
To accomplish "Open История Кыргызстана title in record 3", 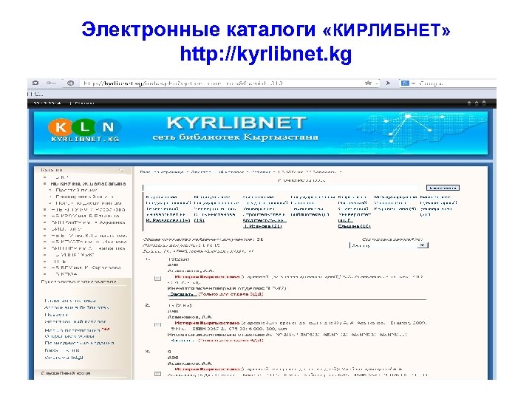I will pyautogui.click(x=207, y=369).
